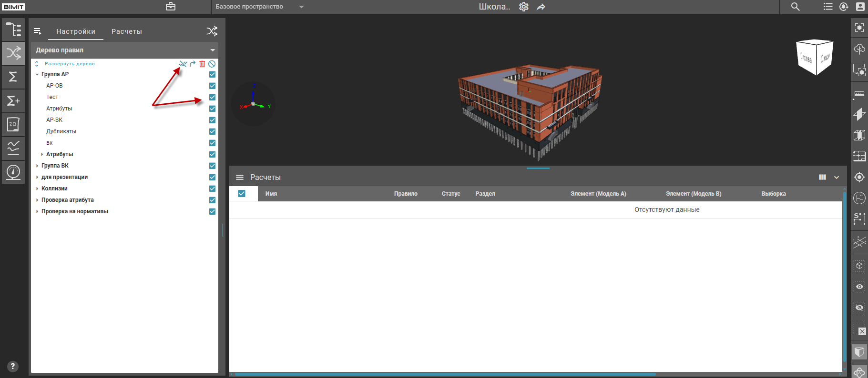
Task: Toggle select-all checkbox in Расчеты table header
Action: [x=242, y=193]
